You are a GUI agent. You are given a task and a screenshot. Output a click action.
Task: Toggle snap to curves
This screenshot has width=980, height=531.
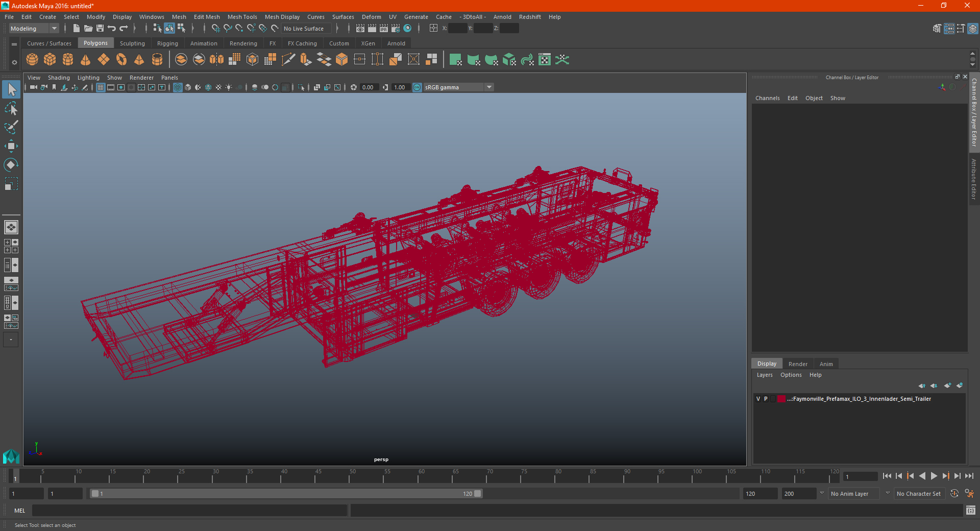click(x=228, y=29)
